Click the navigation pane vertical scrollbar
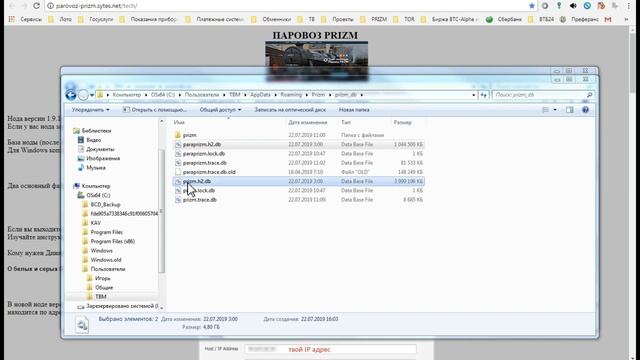The width and height of the screenshot is (640, 360). click(x=162, y=212)
